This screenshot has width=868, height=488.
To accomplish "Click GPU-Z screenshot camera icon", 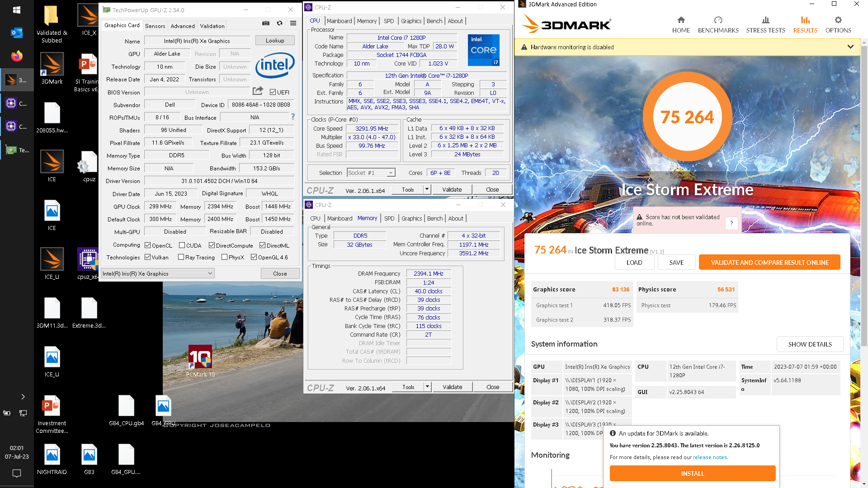I will [x=266, y=23].
